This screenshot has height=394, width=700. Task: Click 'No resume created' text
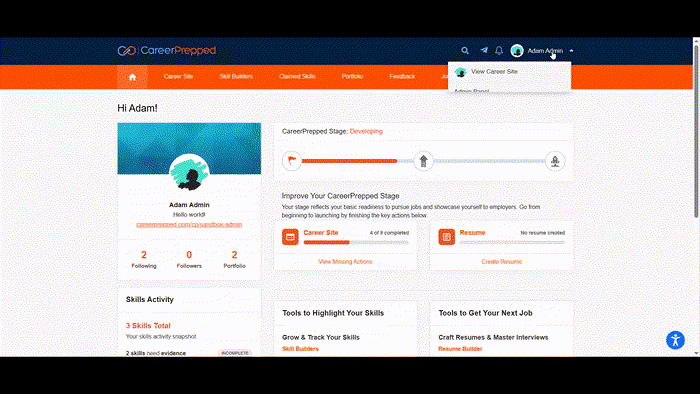point(542,233)
